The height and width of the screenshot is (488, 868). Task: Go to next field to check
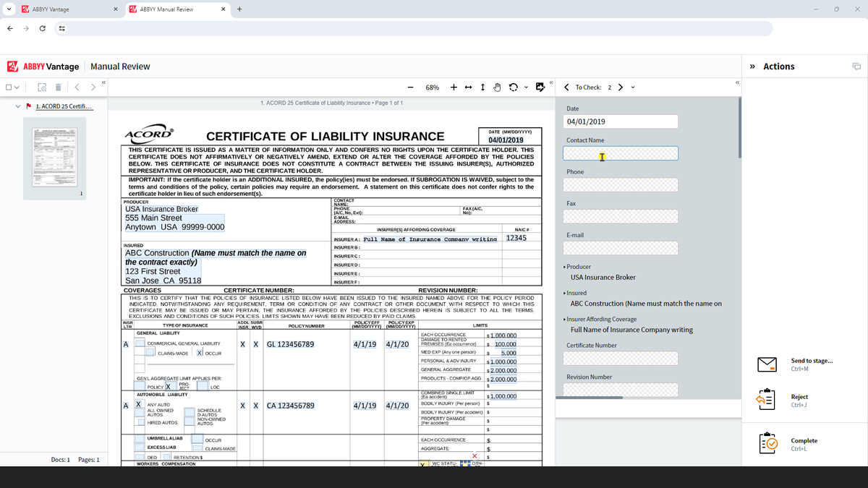[x=621, y=87]
